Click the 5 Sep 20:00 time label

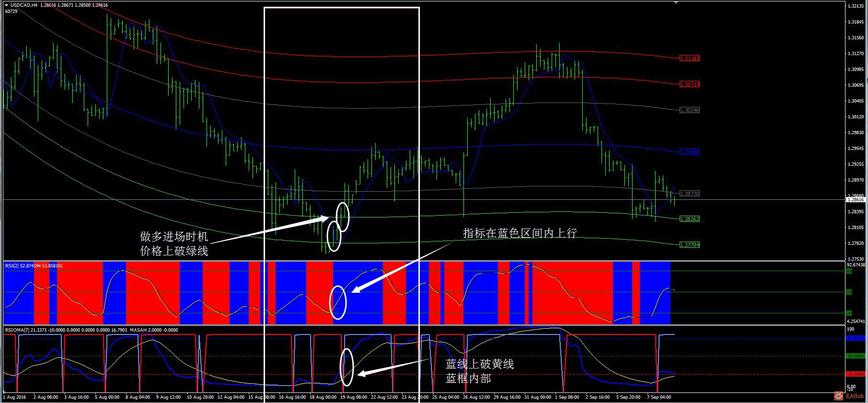[x=628, y=397]
